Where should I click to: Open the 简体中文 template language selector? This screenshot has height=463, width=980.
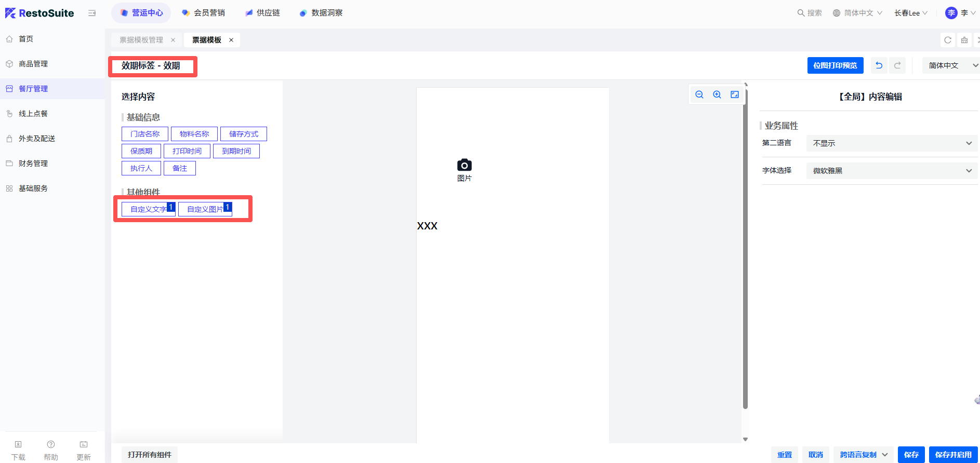[951, 65]
